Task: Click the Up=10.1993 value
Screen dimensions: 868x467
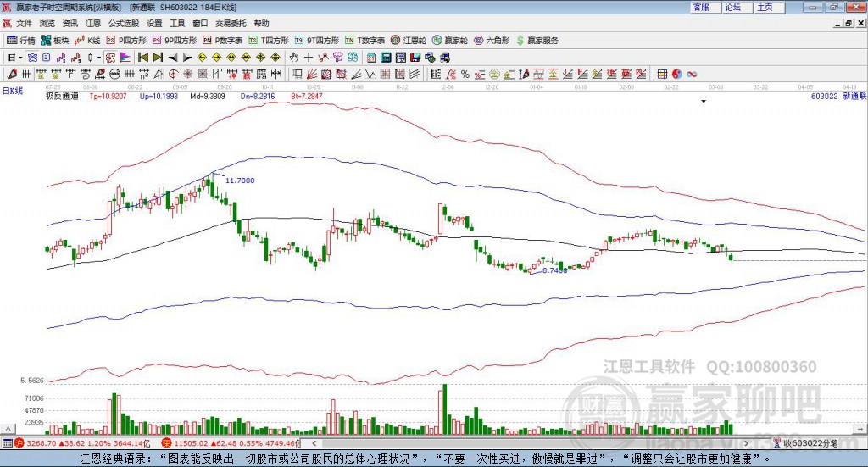Action: point(159,97)
